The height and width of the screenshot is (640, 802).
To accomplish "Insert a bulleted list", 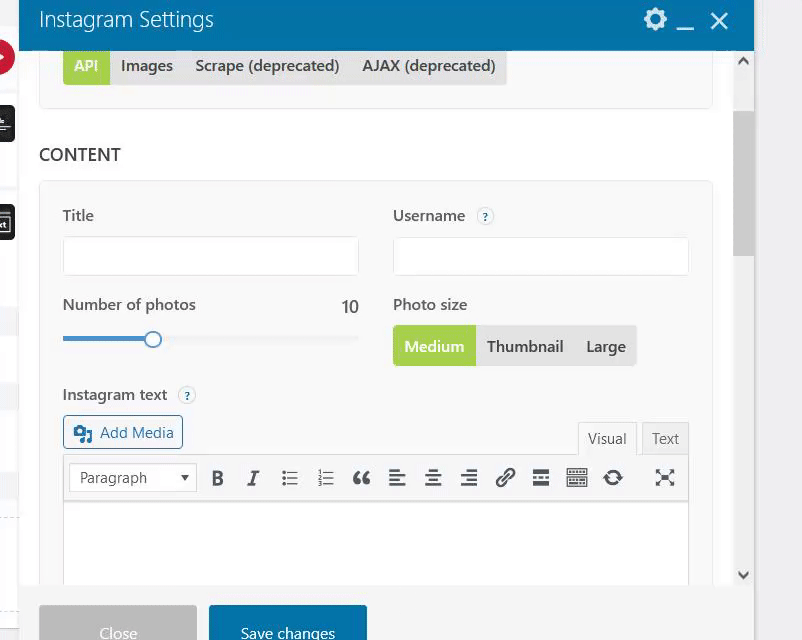I will [x=290, y=478].
